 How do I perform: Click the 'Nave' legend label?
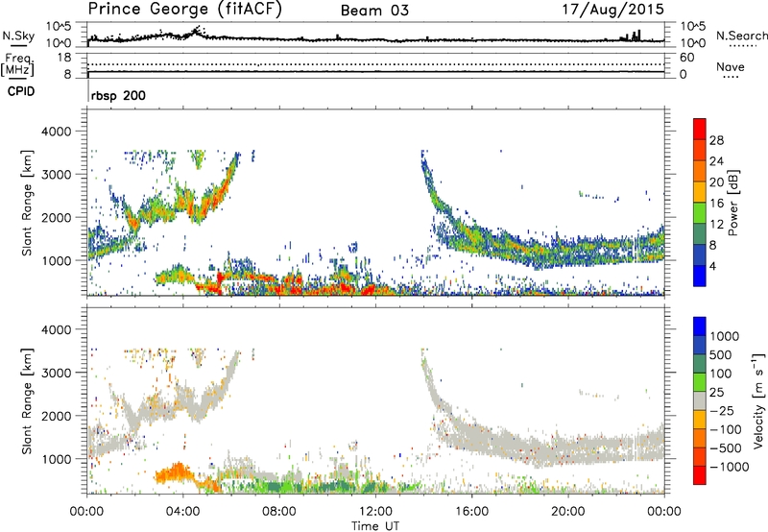[731, 66]
